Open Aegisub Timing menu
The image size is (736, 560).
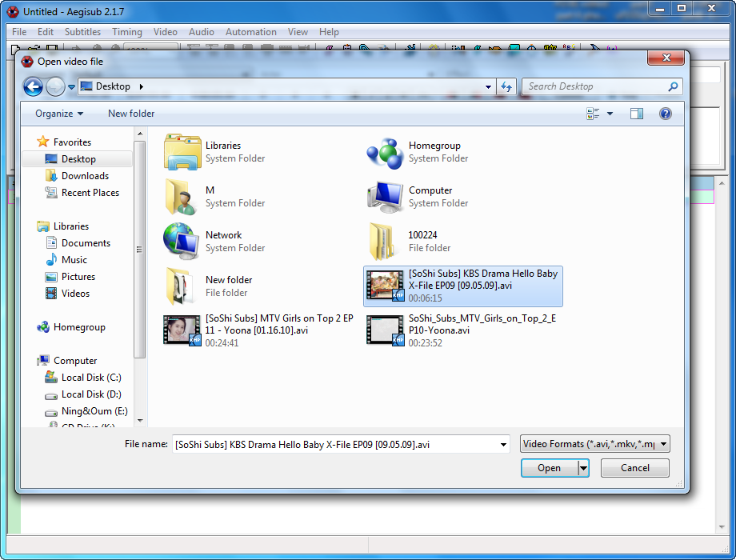(x=126, y=32)
